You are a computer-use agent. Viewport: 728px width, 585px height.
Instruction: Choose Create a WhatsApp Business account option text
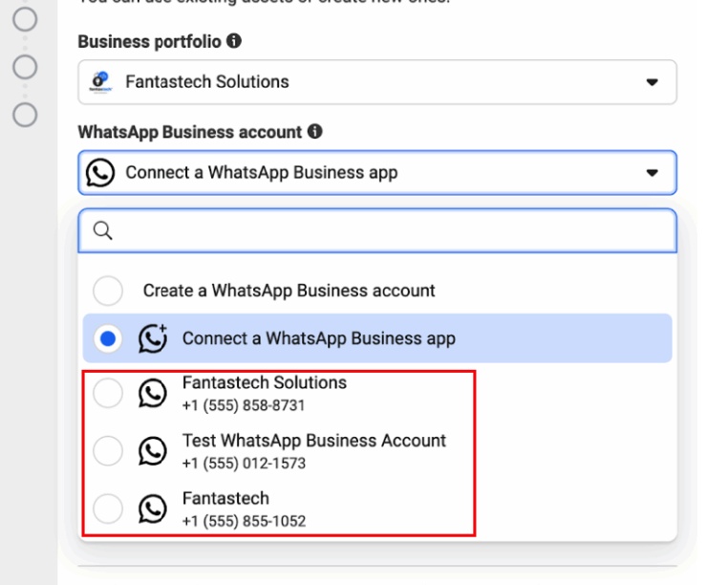point(289,291)
